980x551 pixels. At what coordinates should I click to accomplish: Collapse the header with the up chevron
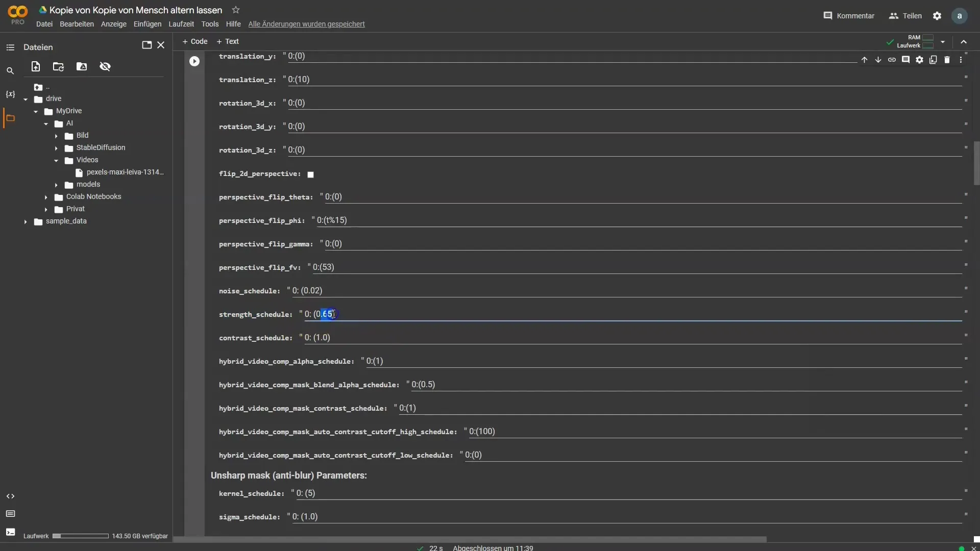click(x=964, y=42)
